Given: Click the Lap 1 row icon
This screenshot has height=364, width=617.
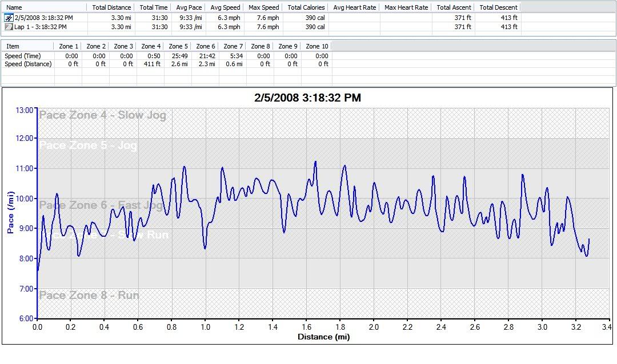Looking at the screenshot, I should point(9,27).
